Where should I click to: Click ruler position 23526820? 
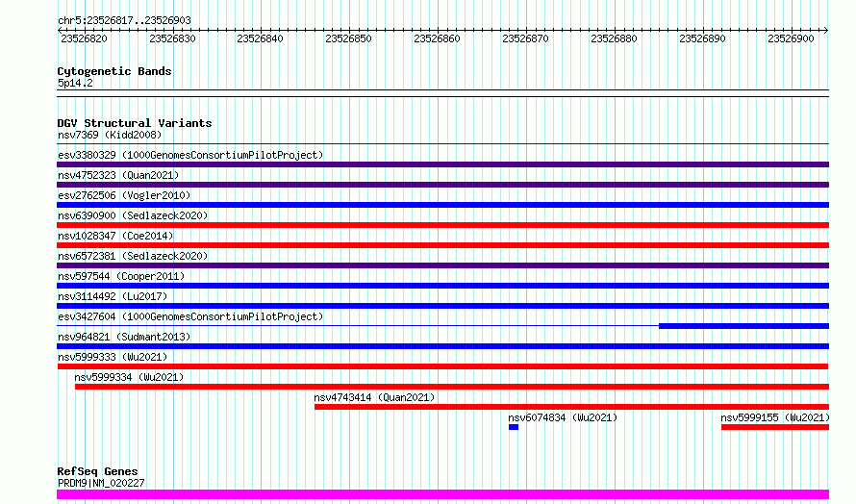coord(84,38)
